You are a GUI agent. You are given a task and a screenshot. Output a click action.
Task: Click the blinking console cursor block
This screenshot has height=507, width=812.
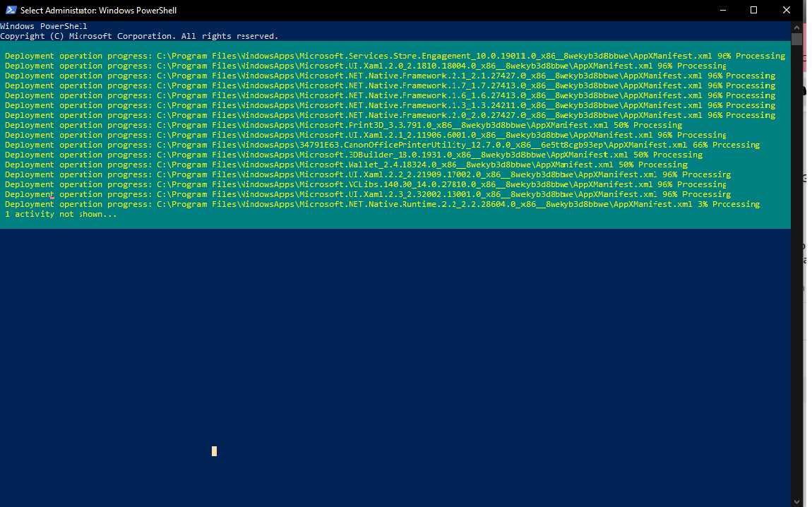click(x=215, y=451)
